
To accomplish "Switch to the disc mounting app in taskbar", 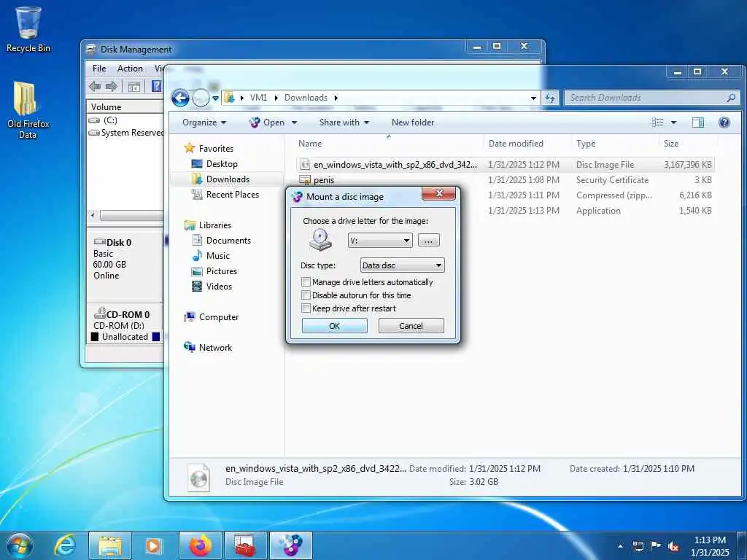I will (291, 545).
